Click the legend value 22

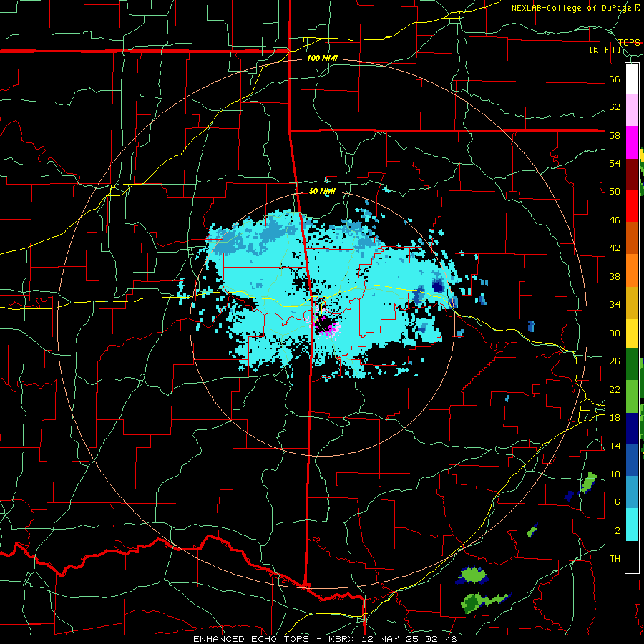[x=615, y=389]
